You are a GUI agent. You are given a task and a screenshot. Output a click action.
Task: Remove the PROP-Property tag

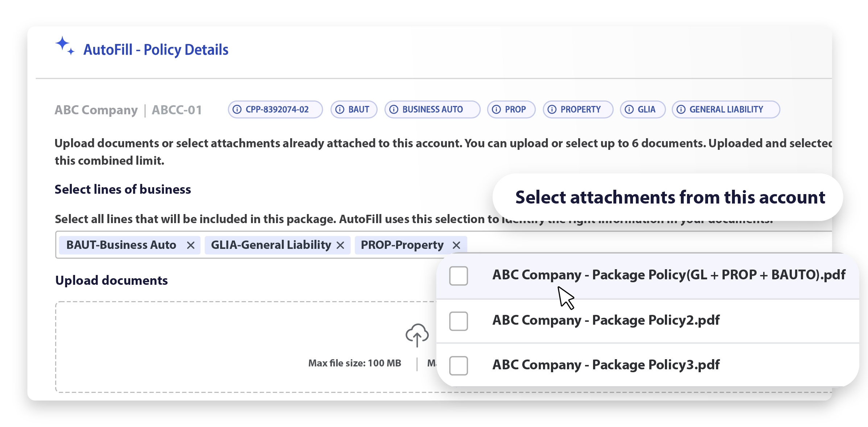click(x=457, y=246)
